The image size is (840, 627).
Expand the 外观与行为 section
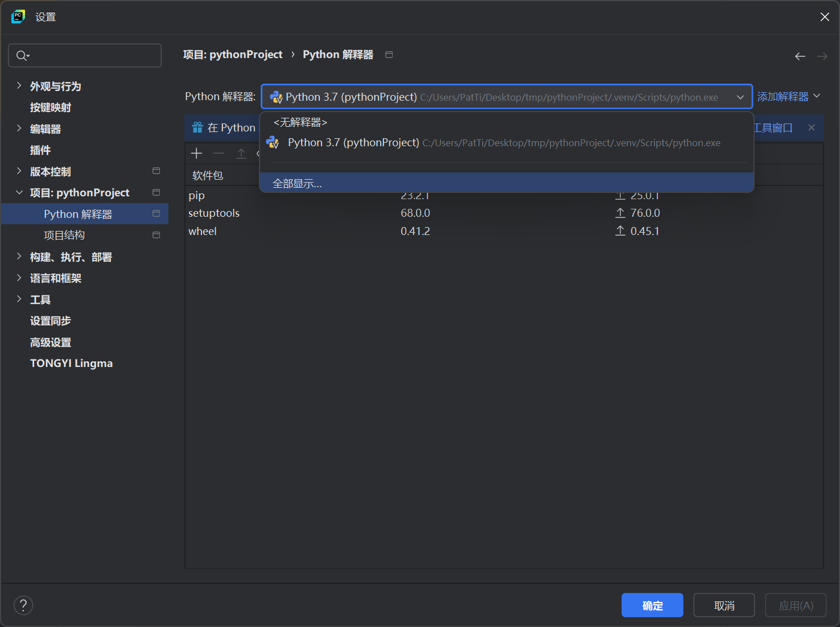(x=19, y=85)
